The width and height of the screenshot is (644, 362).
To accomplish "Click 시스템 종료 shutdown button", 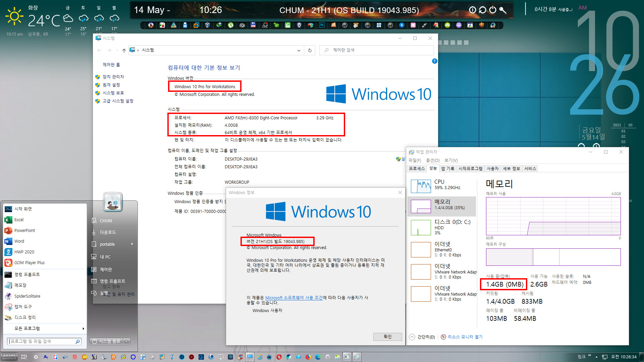I will 106,341.
